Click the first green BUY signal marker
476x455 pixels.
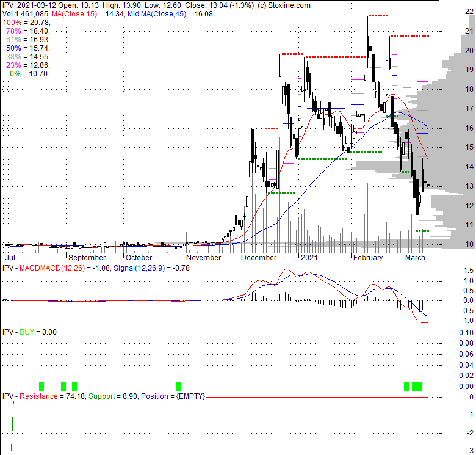(41, 387)
